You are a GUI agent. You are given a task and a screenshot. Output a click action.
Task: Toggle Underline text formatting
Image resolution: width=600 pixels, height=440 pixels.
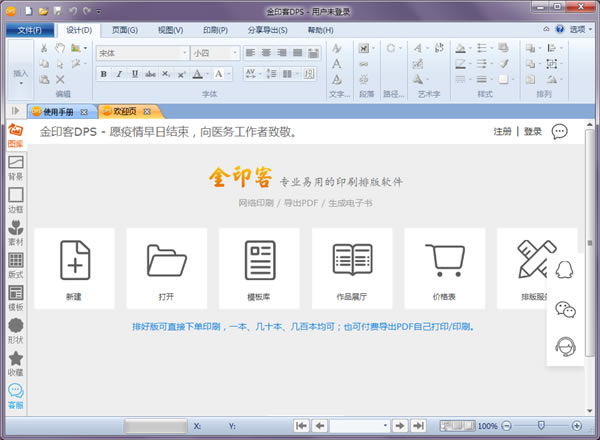pos(133,73)
